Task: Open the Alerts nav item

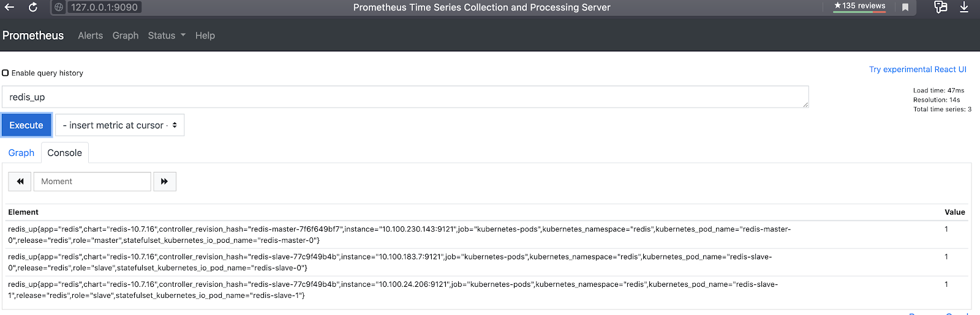Action: click(90, 35)
